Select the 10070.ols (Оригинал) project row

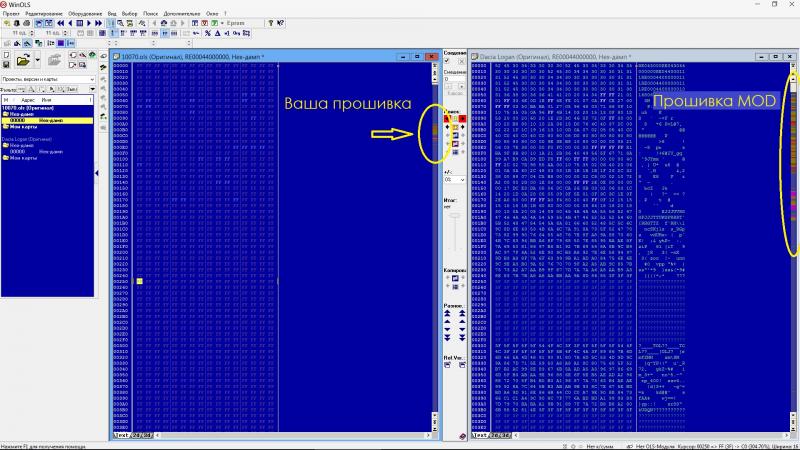point(47,108)
